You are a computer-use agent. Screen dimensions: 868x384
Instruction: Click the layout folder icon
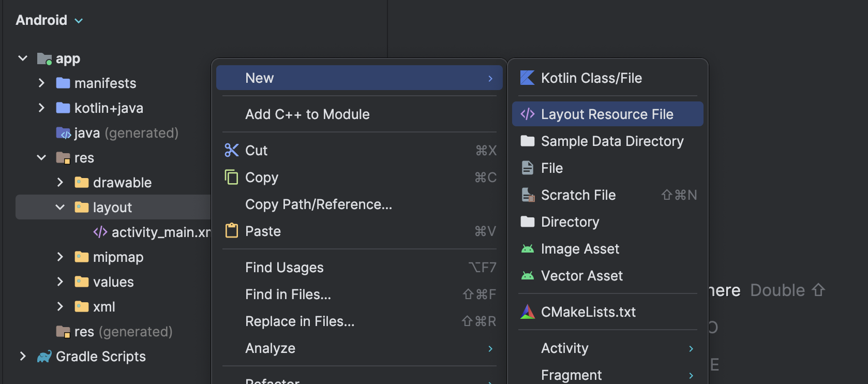tap(82, 207)
